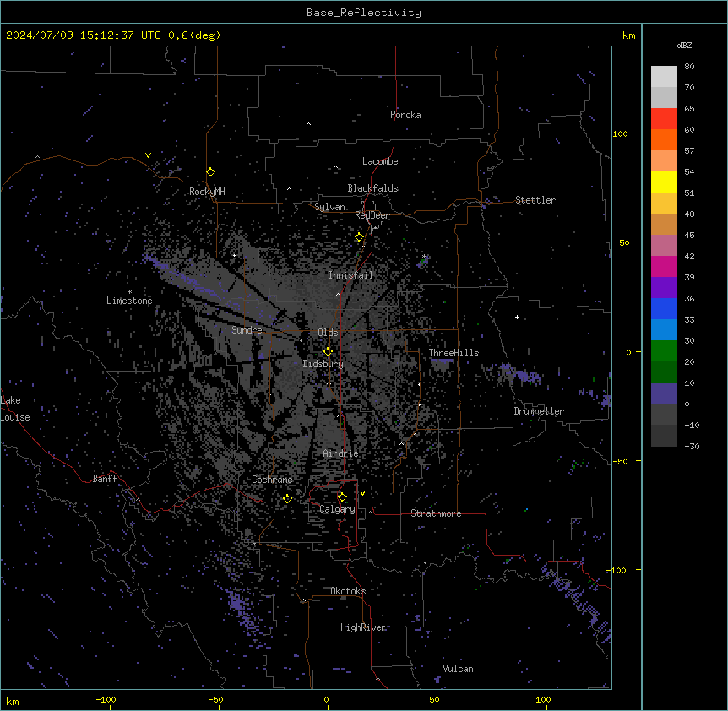Select the Lacombe city label
728x711 pixels.
point(380,161)
